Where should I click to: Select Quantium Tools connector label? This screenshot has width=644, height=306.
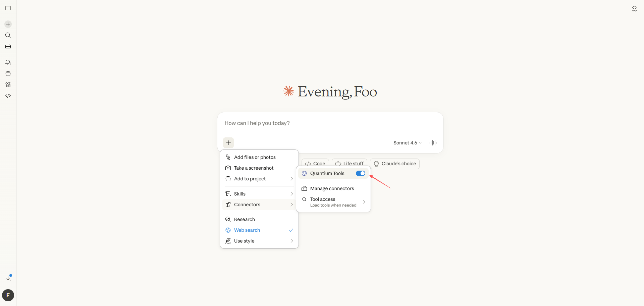327,173
